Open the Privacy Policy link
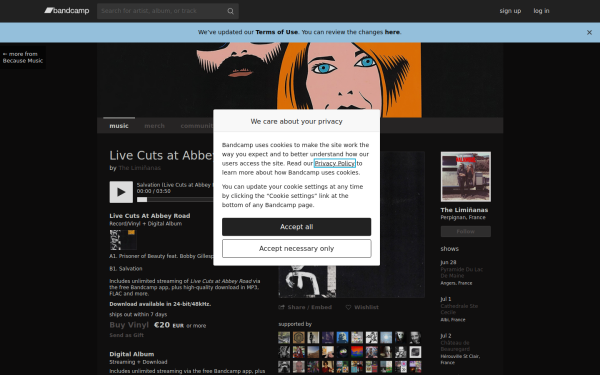Image resolution: width=600 pixels, height=375 pixels. tap(334, 163)
